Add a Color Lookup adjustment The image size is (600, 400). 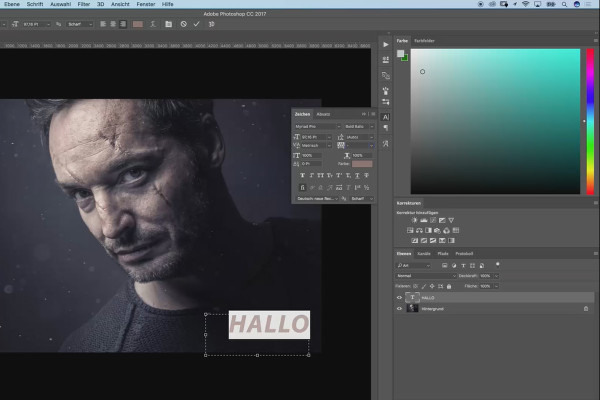tap(456, 230)
